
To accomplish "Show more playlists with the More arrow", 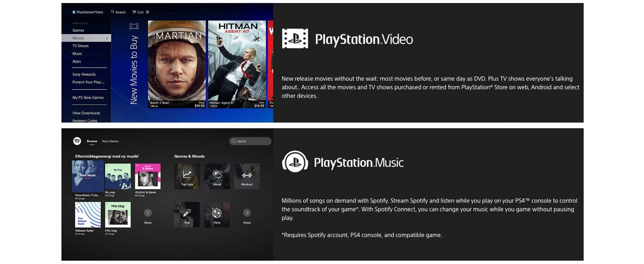I will tap(148, 213).
